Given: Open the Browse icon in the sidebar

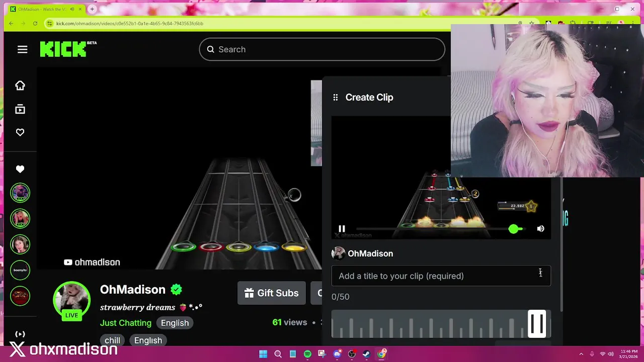Looking at the screenshot, I should pyautogui.click(x=20, y=109).
